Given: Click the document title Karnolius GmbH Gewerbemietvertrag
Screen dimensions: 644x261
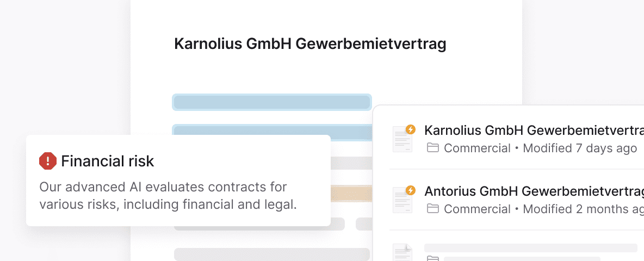Looking at the screenshot, I should point(310,44).
